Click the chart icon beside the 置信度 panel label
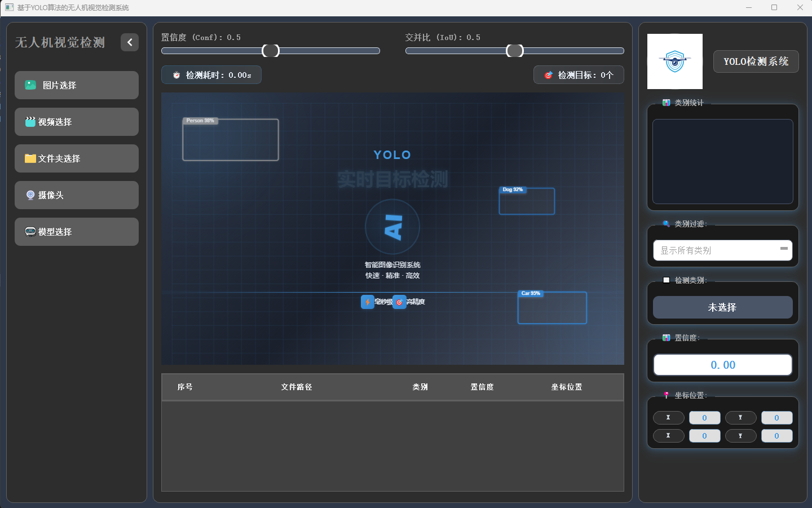The image size is (812, 508). click(x=667, y=338)
